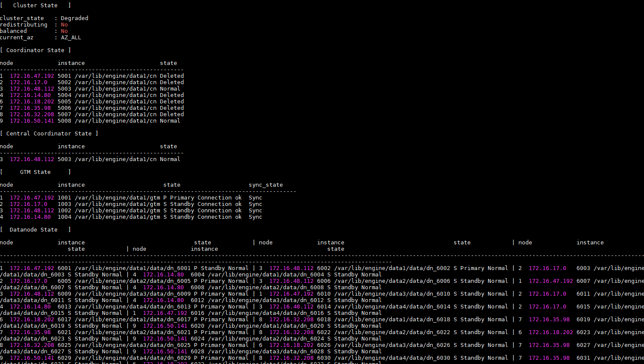
Task: Select "Primary" in the GTM 1001 row
Action: [182, 198]
